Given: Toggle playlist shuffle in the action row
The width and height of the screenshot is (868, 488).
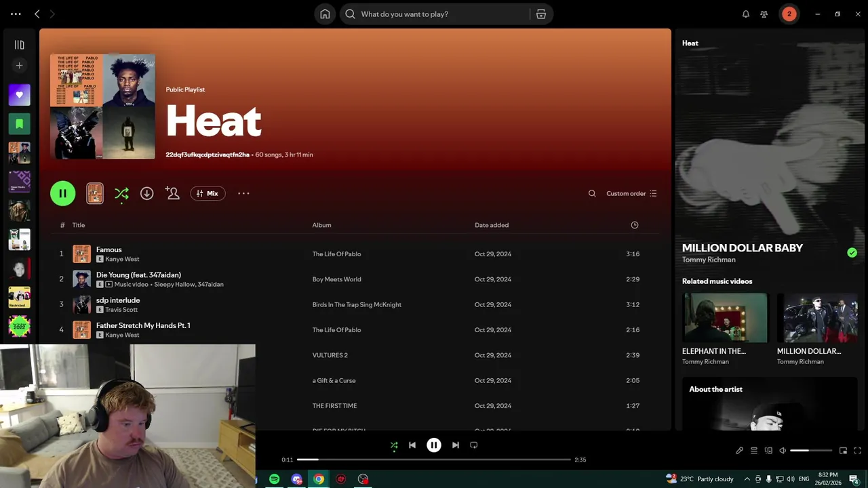Looking at the screenshot, I should click(121, 194).
